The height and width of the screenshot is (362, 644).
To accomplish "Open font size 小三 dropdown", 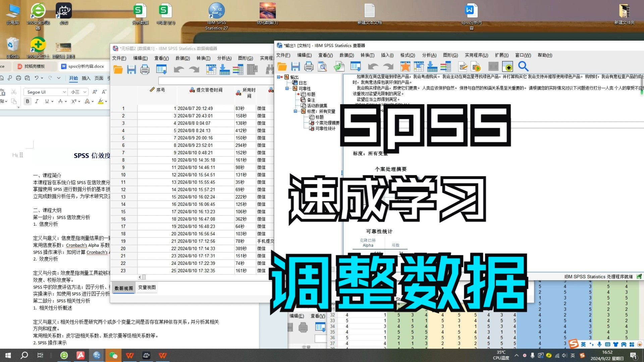I will [x=85, y=92].
